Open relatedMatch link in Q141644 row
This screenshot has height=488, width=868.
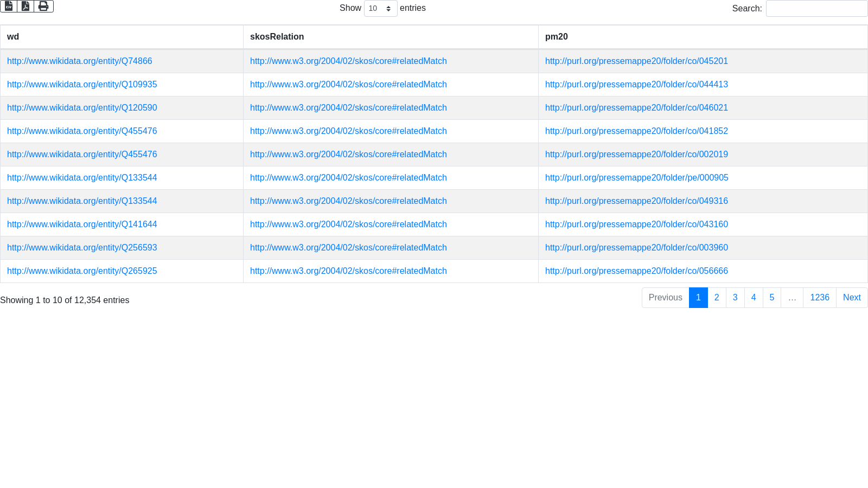[x=348, y=224]
